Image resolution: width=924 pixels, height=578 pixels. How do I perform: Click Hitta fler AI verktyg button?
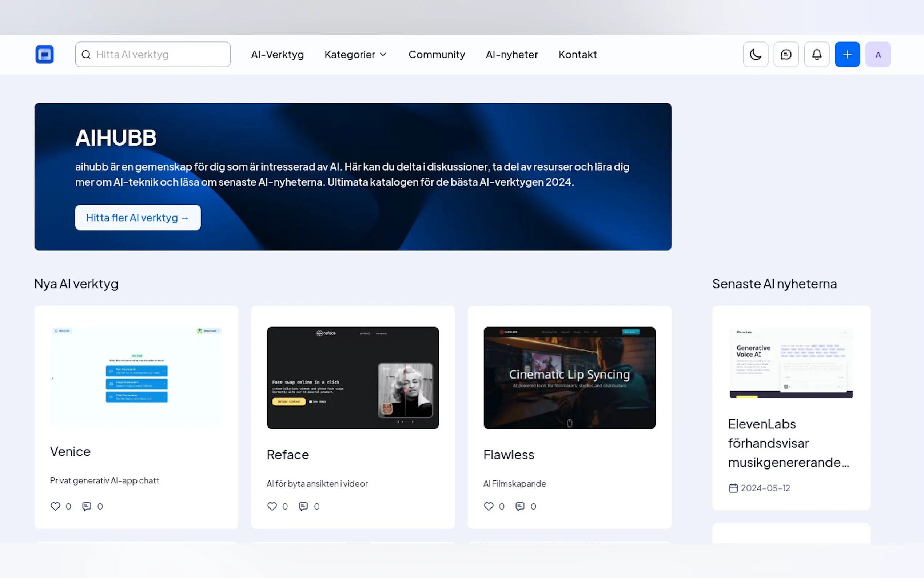tap(138, 218)
